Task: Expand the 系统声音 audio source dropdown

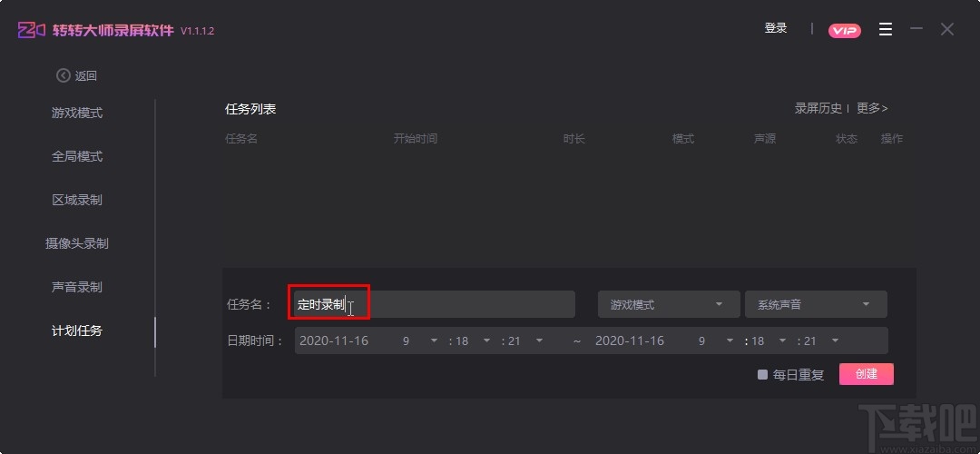Action: pos(816,304)
